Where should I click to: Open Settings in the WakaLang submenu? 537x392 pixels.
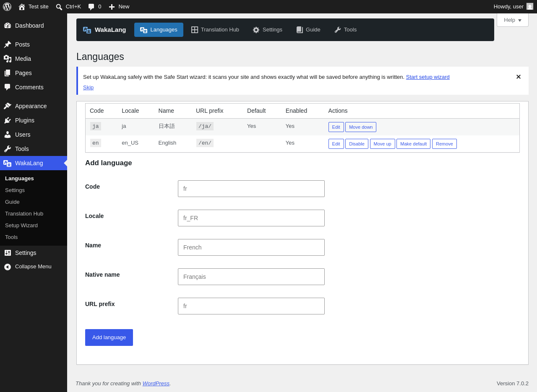(15, 190)
